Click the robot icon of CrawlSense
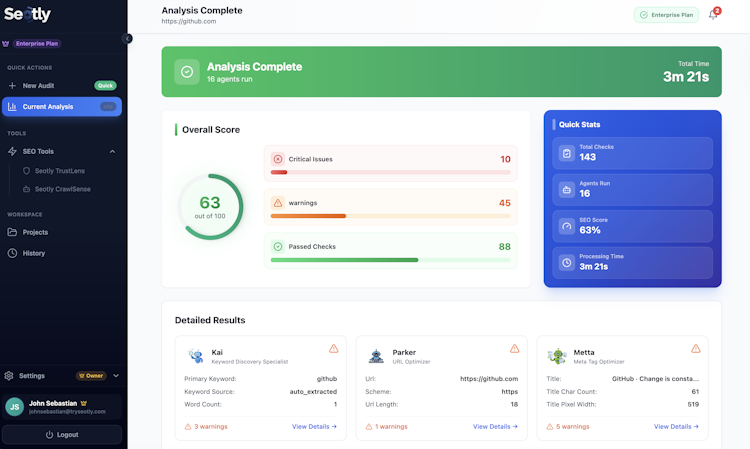750x449 pixels. click(x=26, y=189)
